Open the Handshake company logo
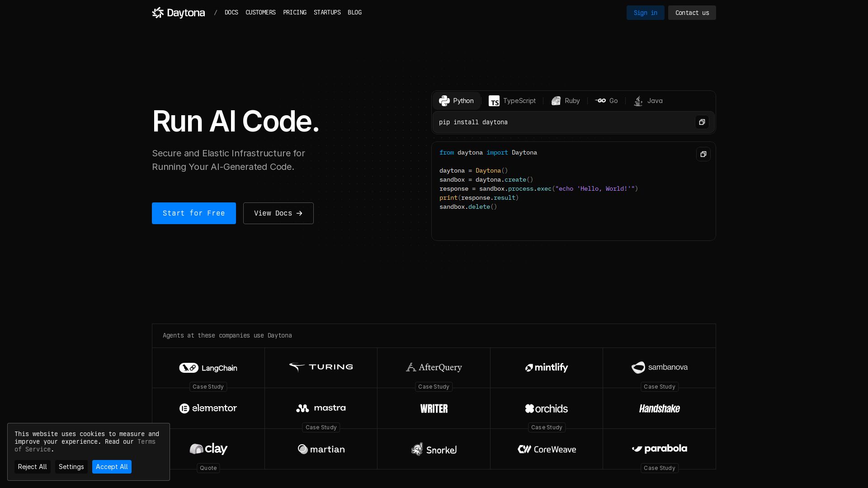The image size is (868, 488). (659, 408)
